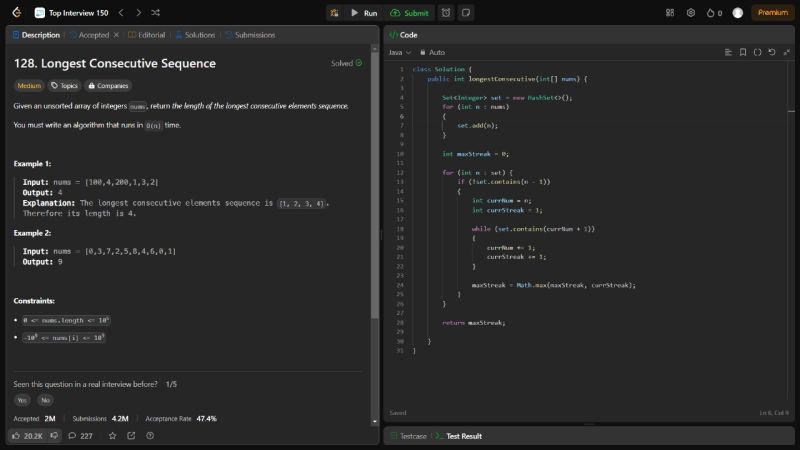Screen dimensions: 800x450
Task: Format the code with format icon
Action: click(x=728, y=53)
